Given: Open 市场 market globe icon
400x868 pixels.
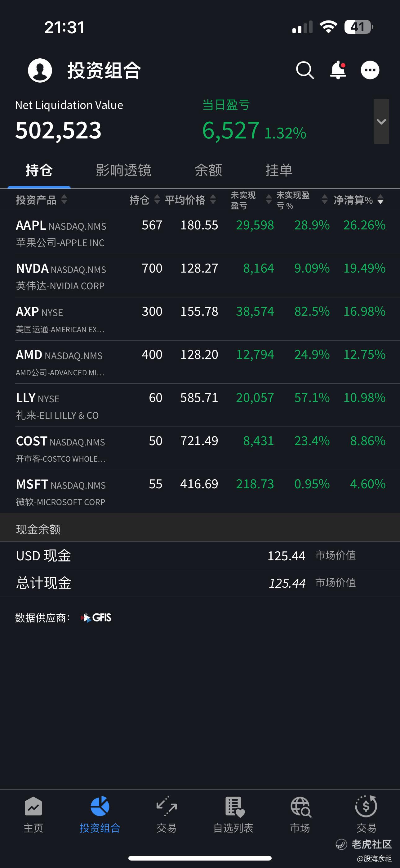Looking at the screenshot, I should point(300,814).
